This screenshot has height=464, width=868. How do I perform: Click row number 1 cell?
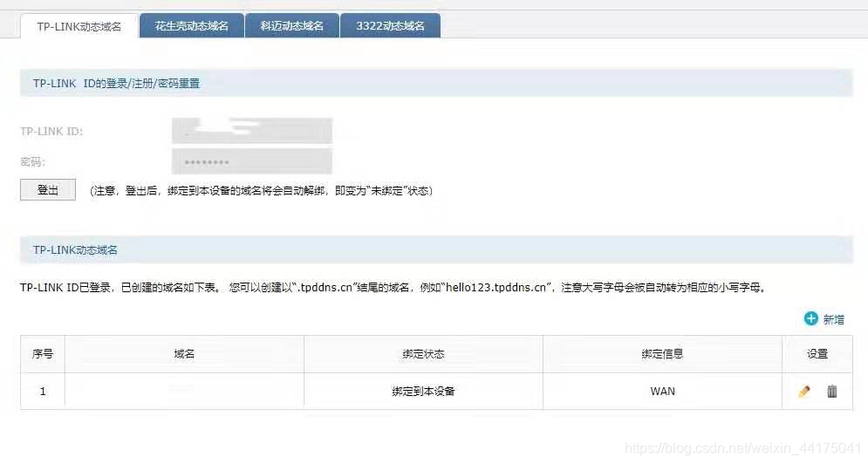pyautogui.click(x=43, y=392)
